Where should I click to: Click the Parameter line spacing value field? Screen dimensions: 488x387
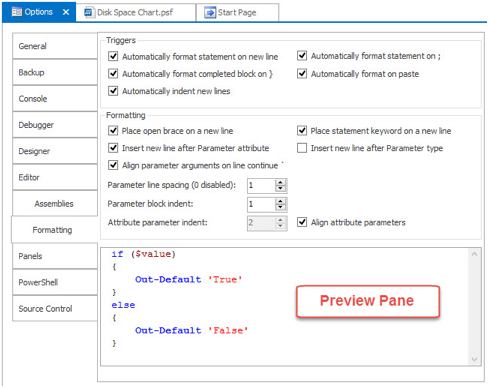pyautogui.click(x=261, y=186)
